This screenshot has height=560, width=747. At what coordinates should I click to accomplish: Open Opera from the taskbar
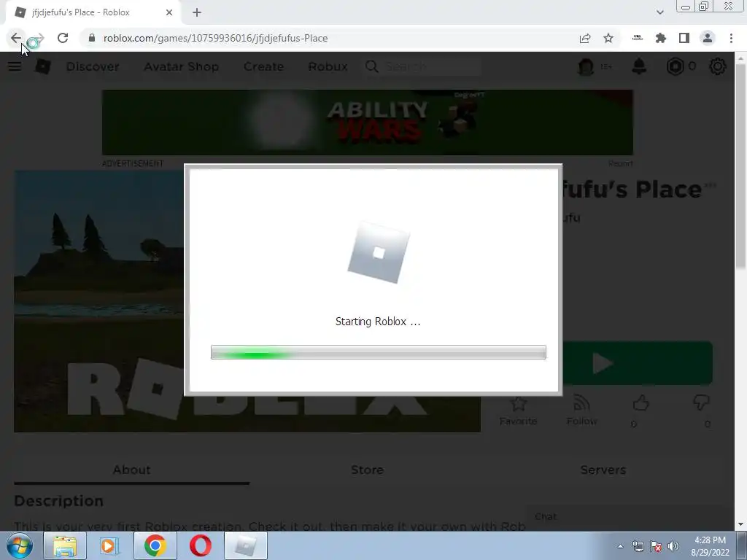200,545
